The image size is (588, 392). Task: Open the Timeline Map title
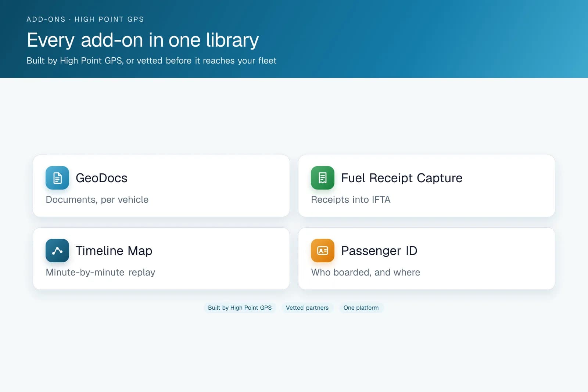(x=114, y=251)
